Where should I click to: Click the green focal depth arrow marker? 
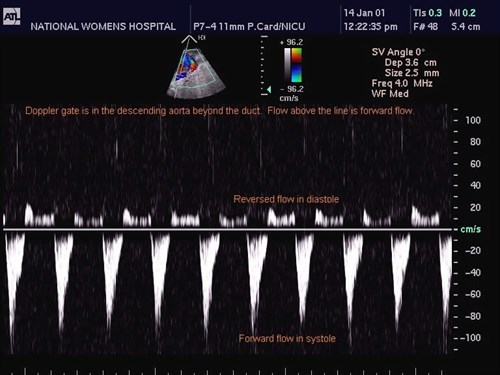pos(269,89)
